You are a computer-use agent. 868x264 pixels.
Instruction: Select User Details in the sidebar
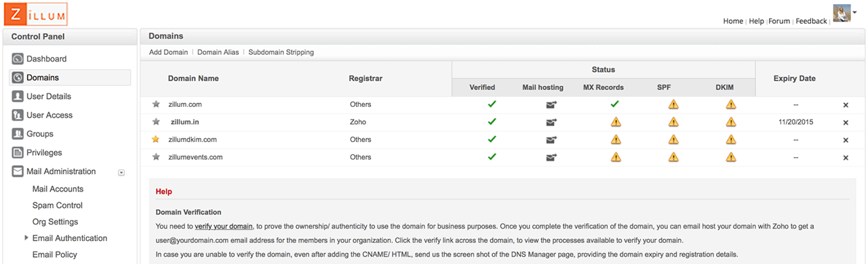click(49, 96)
